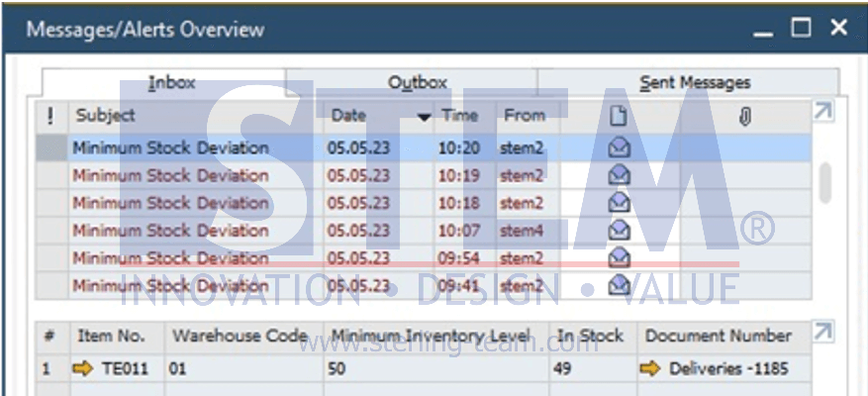
Task: Follow link arrow for Deliveries -1185
Action: [x=650, y=369]
